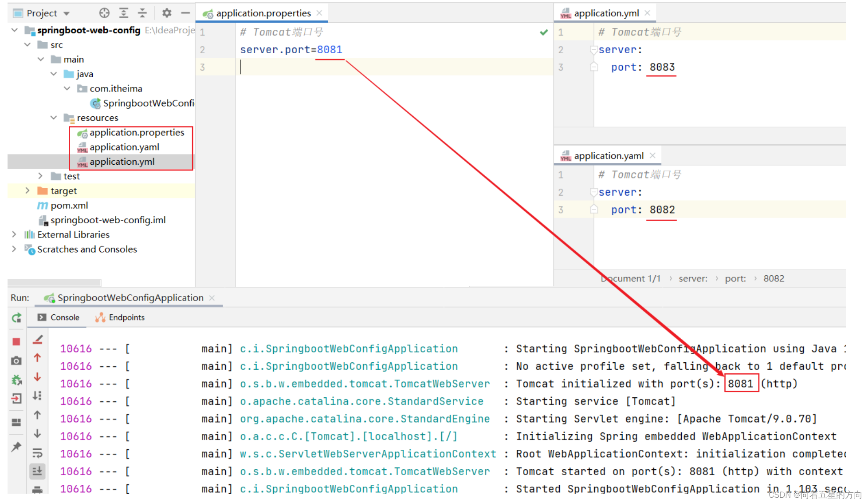Click the horizontal scrollbar below Project tree
868x503 pixels.
53,282
